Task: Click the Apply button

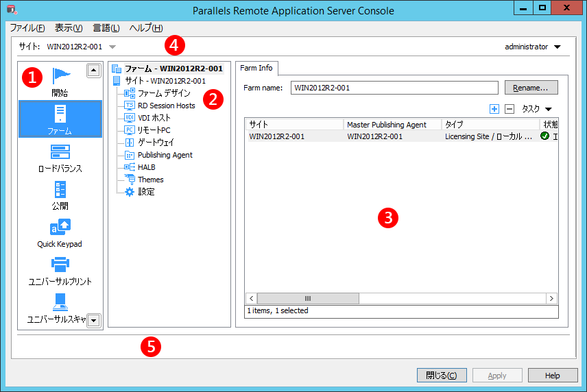Action: [497, 375]
